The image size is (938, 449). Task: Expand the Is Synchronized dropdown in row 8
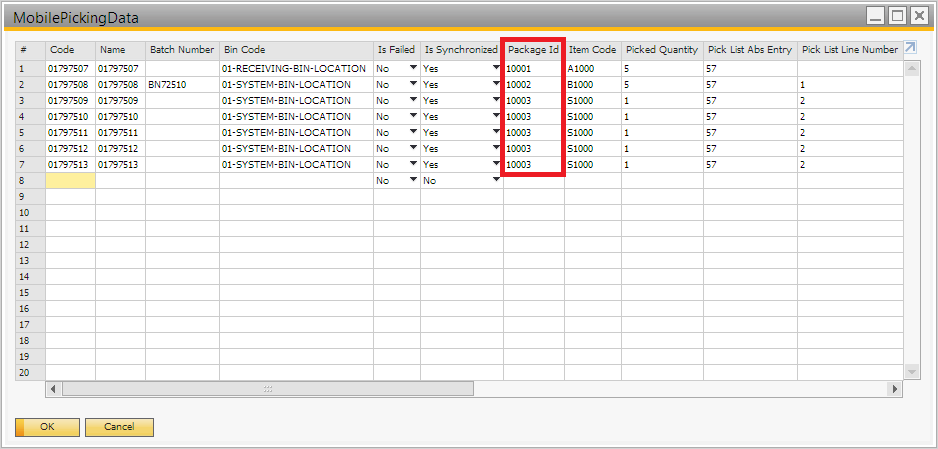pos(496,181)
